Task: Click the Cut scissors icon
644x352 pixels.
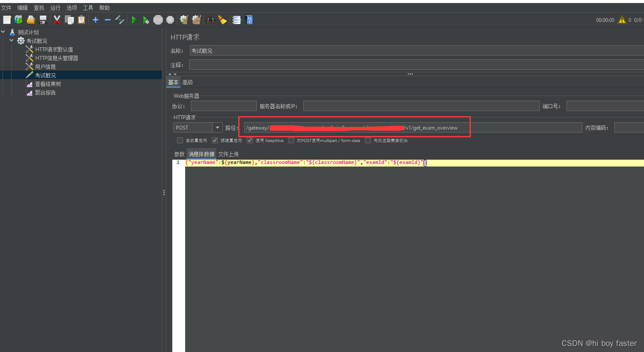Action: point(57,20)
